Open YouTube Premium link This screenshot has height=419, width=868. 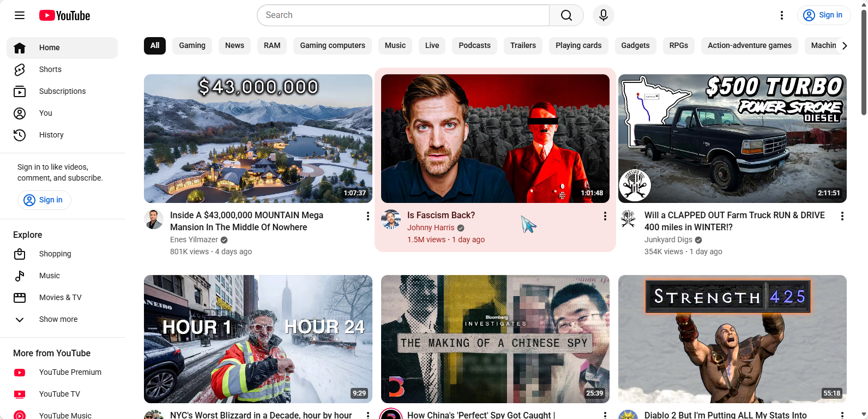point(62,373)
